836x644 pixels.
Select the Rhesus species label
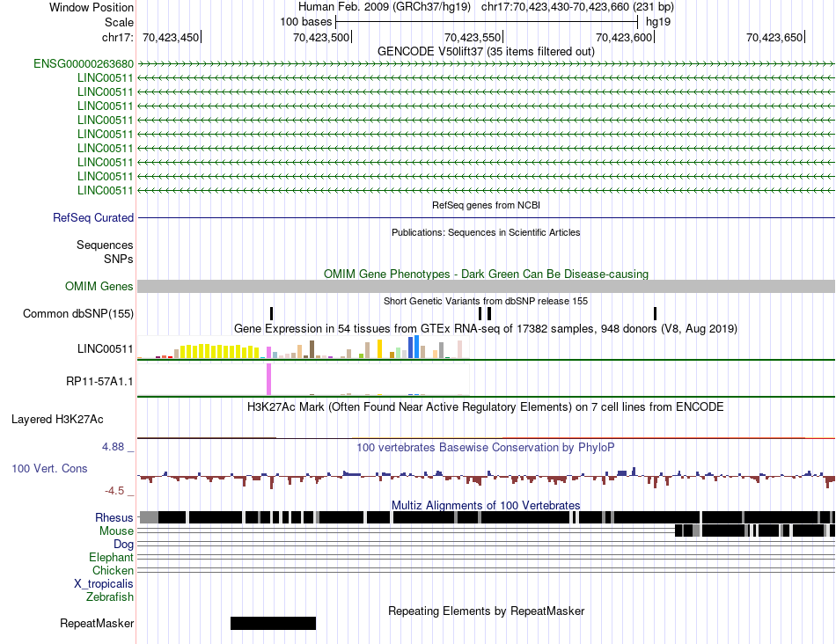coord(114,517)
